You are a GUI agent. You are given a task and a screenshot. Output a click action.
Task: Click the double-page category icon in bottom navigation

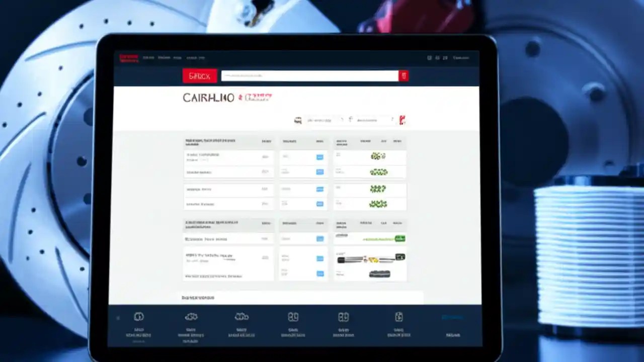tap(345, 318)
